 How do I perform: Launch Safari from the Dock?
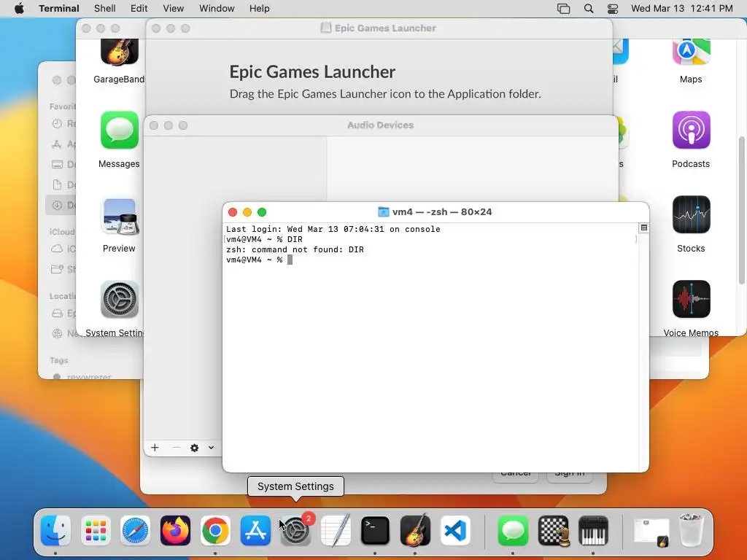coord(135,531)
